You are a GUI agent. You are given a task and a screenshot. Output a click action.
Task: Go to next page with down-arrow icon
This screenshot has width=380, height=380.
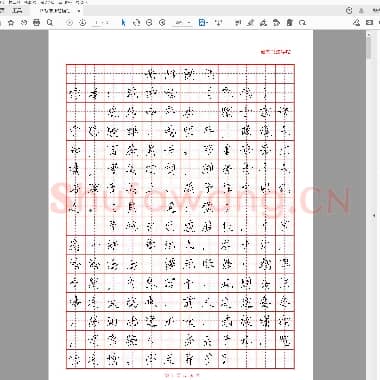[x=82, y=23]
